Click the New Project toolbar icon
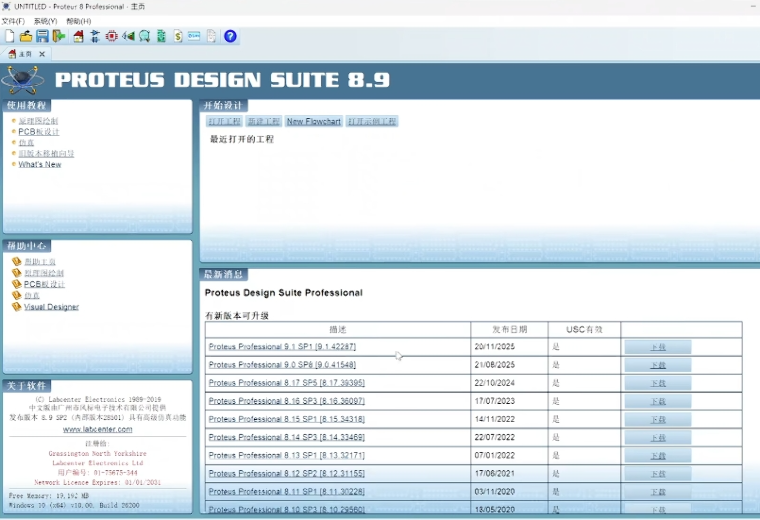Viewport: 760px width, 520px height. tap(9, 37)
